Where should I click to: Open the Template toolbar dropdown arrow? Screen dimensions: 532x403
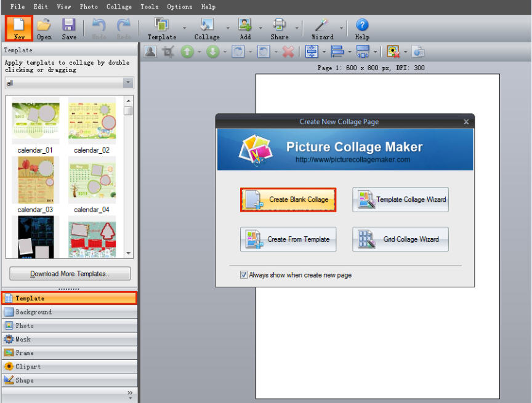[x=184, y=28]
